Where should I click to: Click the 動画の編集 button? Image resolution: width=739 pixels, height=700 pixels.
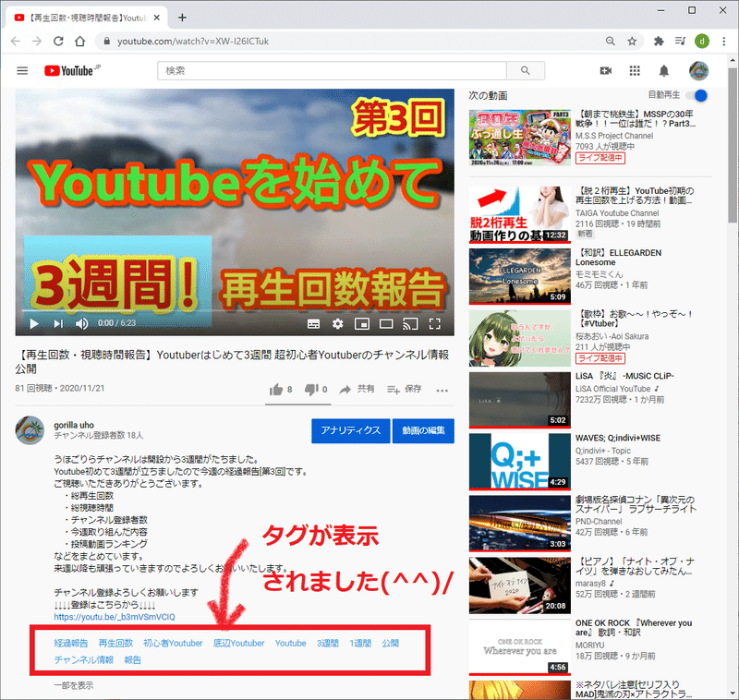point(423,430)
